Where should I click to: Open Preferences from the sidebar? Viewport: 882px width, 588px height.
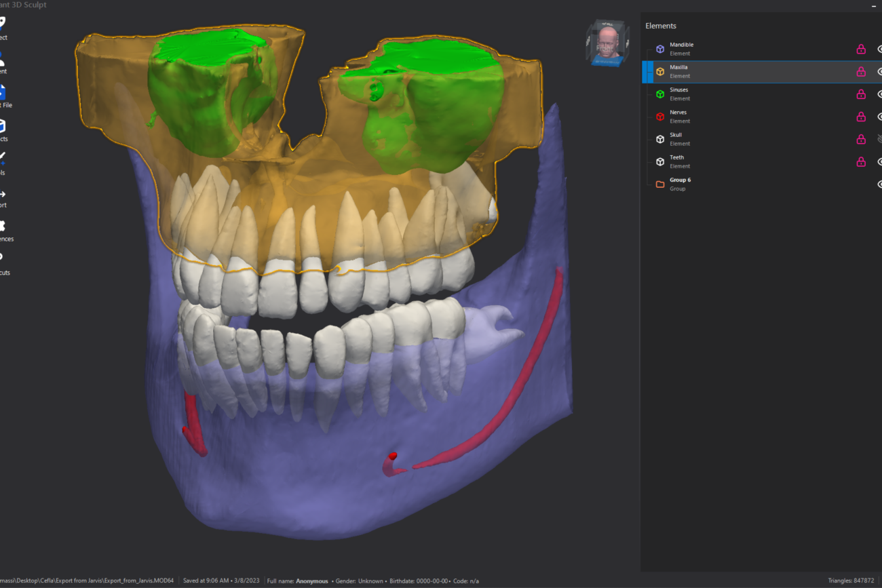click(x=3, y=227)
